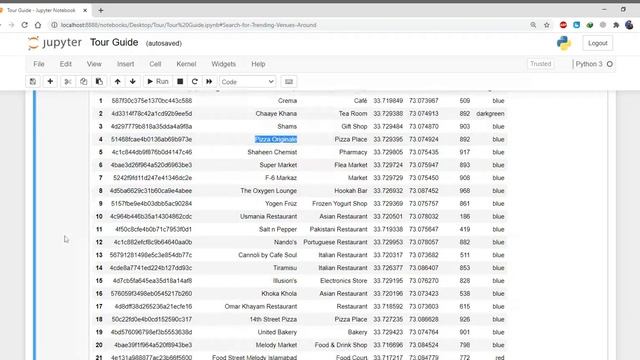Screen dimensions: 640x360
Task: Open the browser extensions puzzle icon
Action: (x=616, y=25)
